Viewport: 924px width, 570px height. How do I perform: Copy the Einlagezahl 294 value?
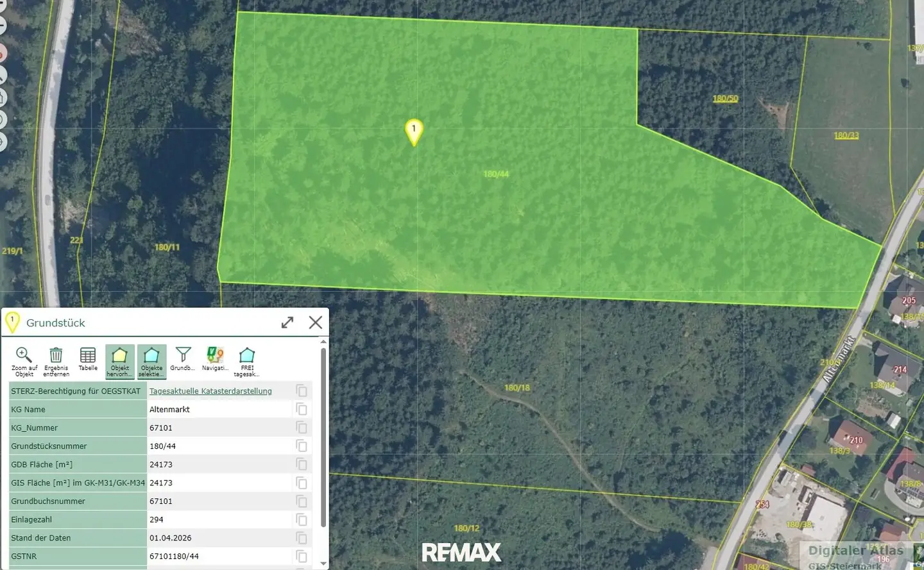(302, 519)
